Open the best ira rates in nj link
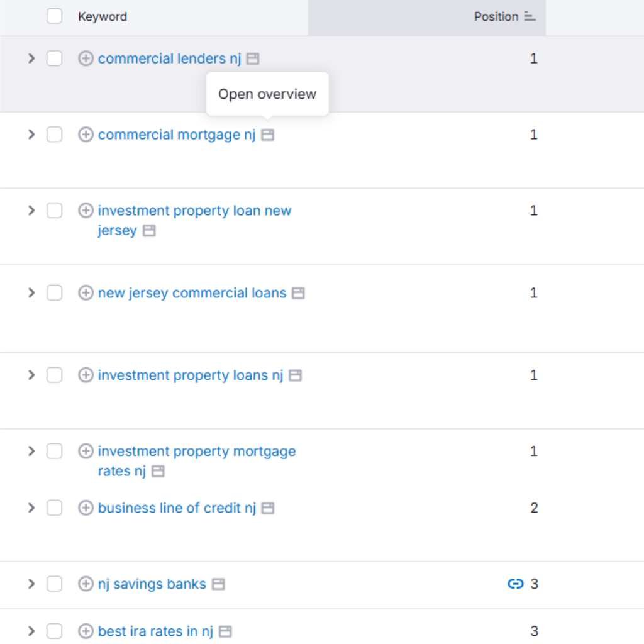 [155, 631]
